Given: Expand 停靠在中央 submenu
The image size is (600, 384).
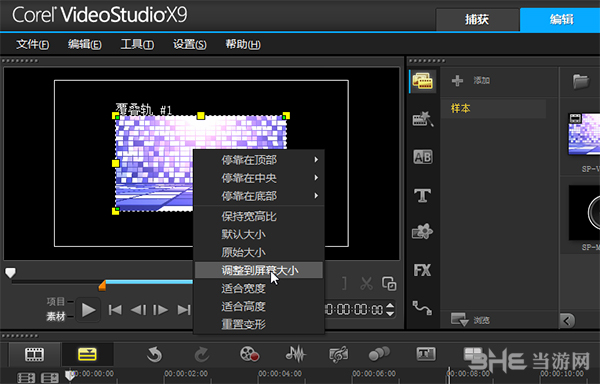Looking at the screenshot, I should pyautogui.click(x=259, y=178).
